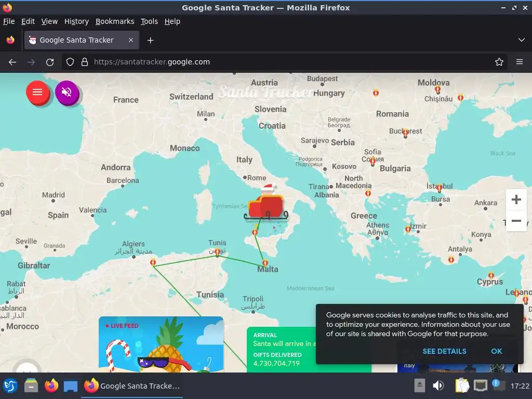Click the Italy thumbnail card at the bottom right
Screen dimensions: 532x399
pyautogui.click(x=458, y=368)
